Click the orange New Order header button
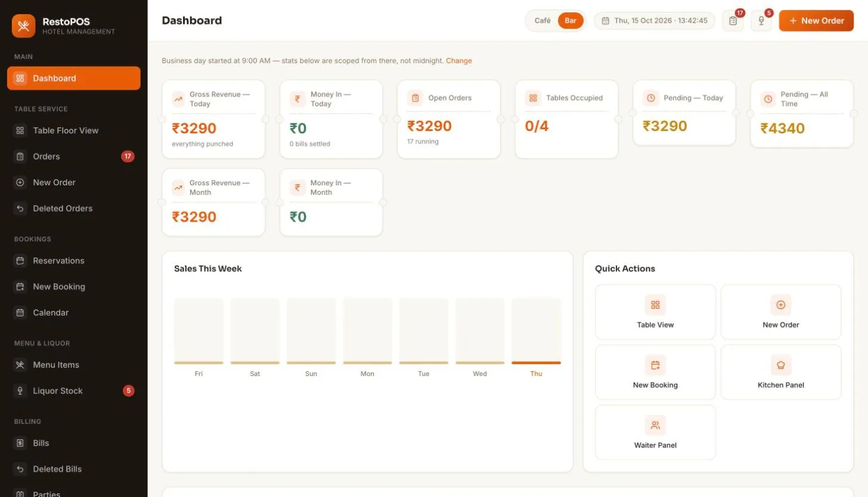Screen dimensions: 868x497 point(816,21)
